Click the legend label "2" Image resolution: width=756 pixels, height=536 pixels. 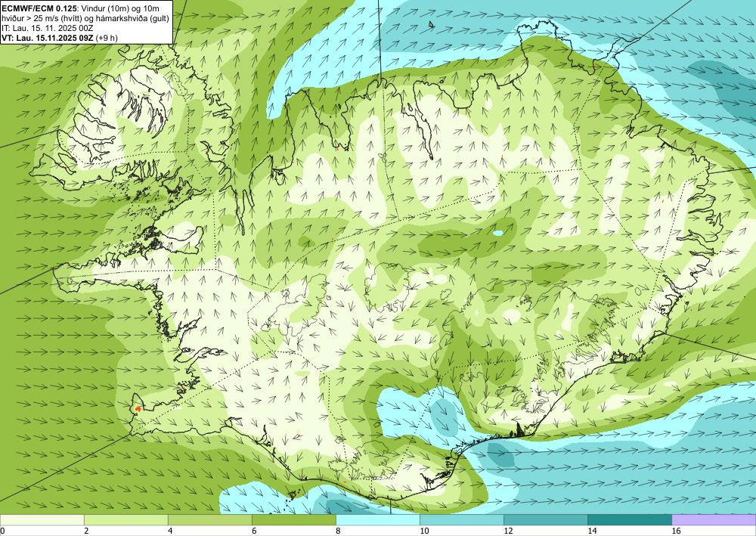tap(86, 531)
